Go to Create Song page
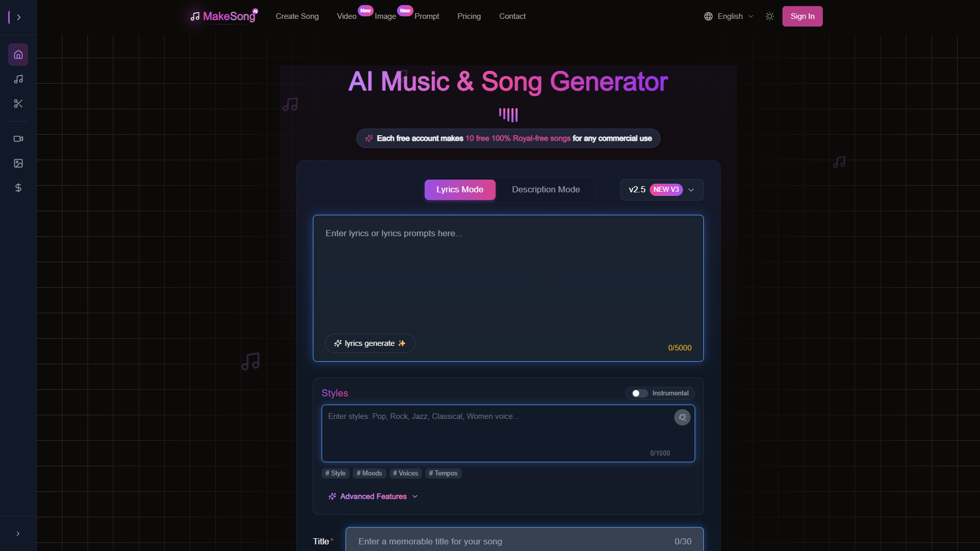 (297, 16)
